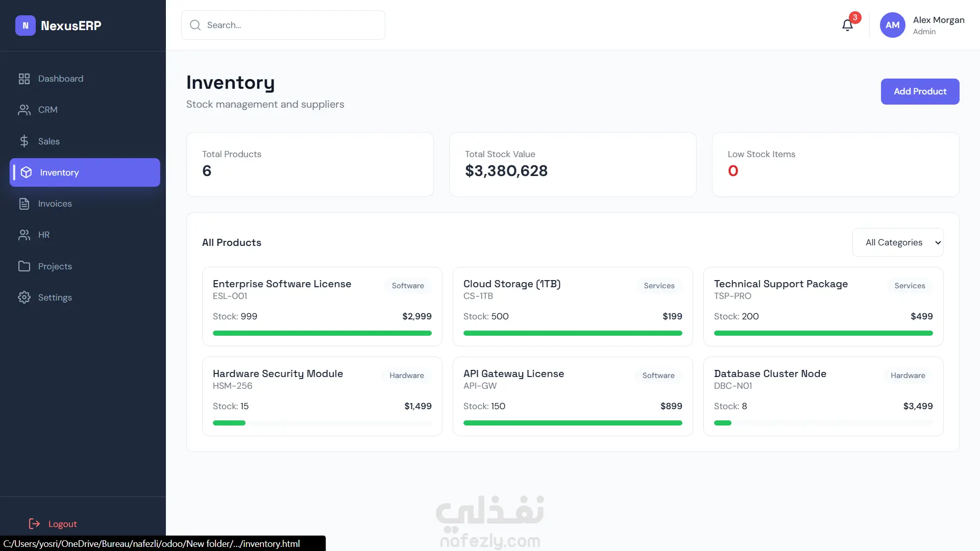
Task: Select the Total Products card
Action: [310, 164]
